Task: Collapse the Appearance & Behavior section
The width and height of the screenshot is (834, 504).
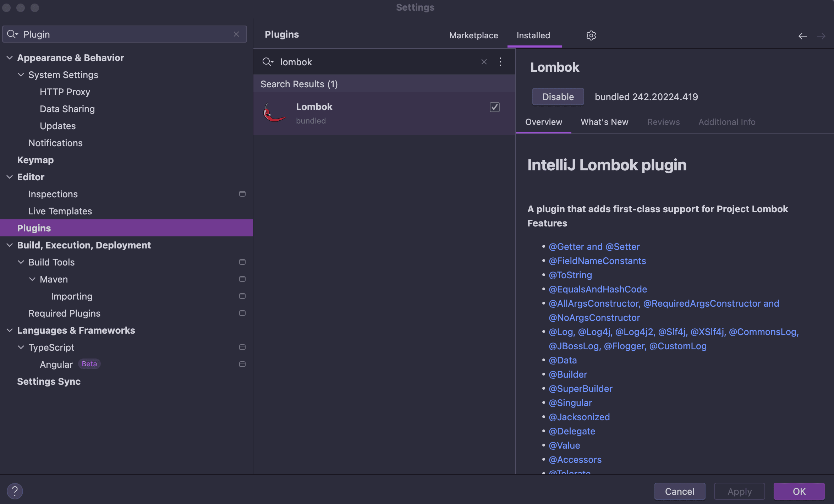Action: click(x=10, y=57)
